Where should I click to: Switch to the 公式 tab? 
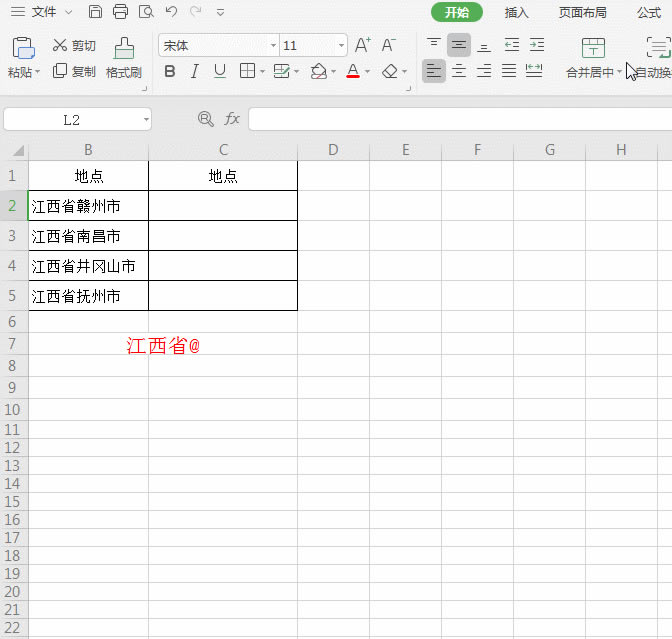tap(649, 12)
